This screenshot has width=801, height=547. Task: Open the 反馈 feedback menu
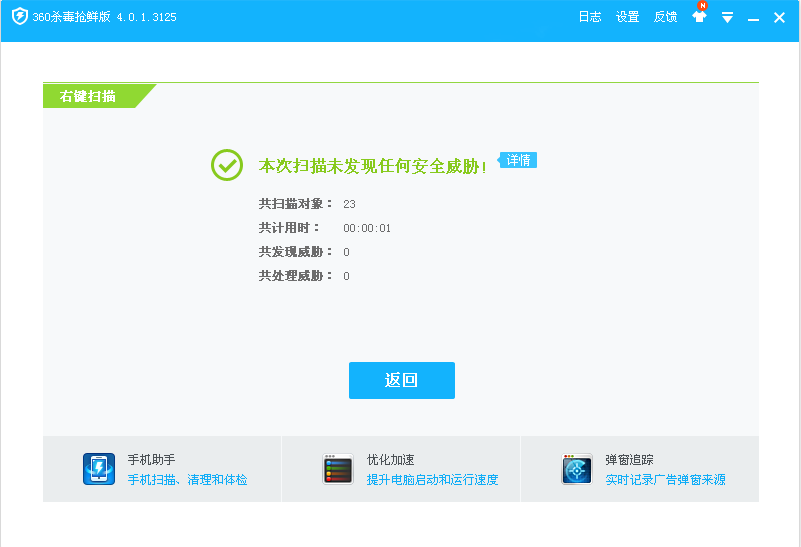(665, 17)
